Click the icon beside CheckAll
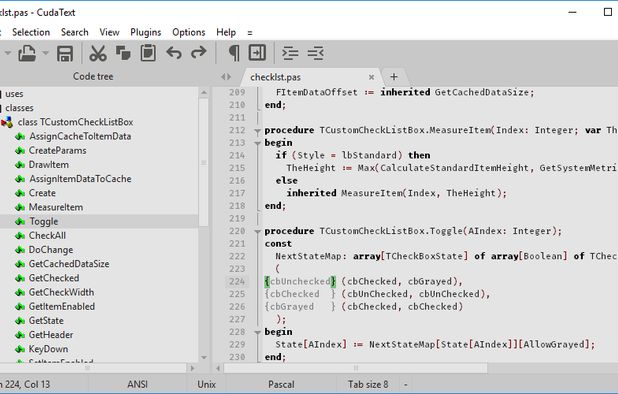 20,236
